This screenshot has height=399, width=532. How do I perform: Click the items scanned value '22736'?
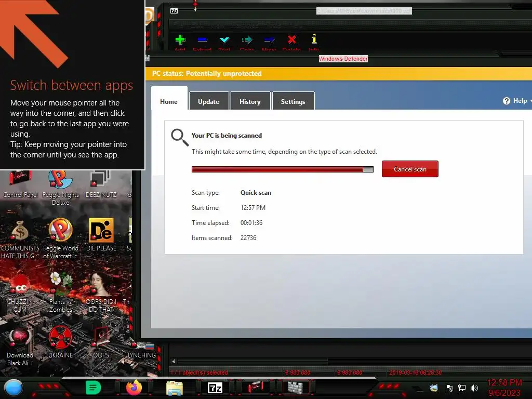click(x=248, y=238)
